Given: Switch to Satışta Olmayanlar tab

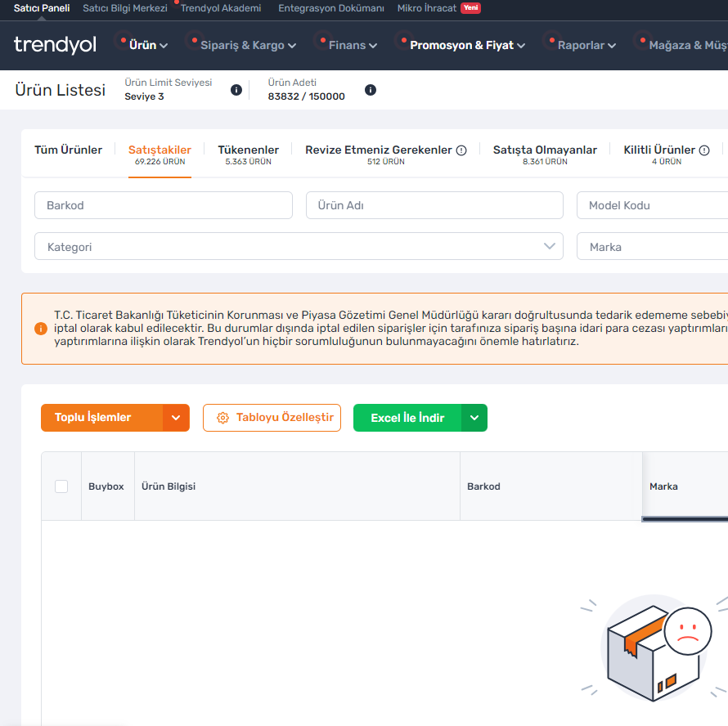Looking at the screenshot, I should (x=545, y=155).
